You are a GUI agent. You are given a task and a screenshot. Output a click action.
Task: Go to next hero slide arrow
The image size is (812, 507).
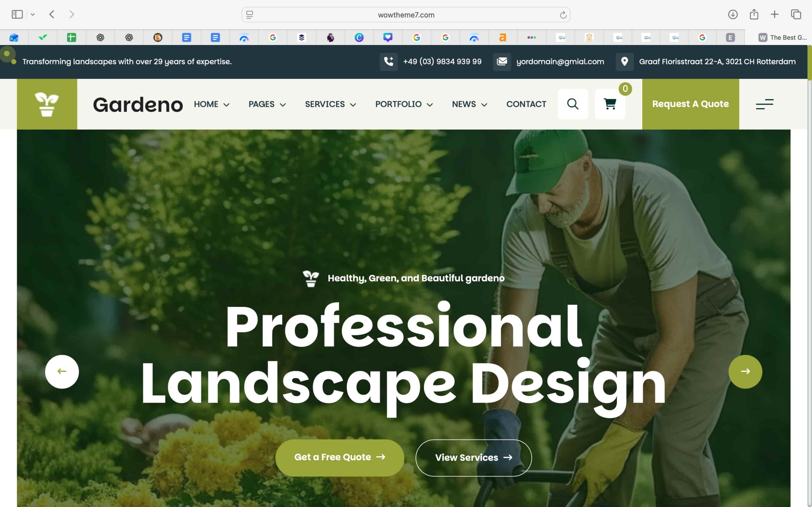pyautogui.click(x=745, y=371)
